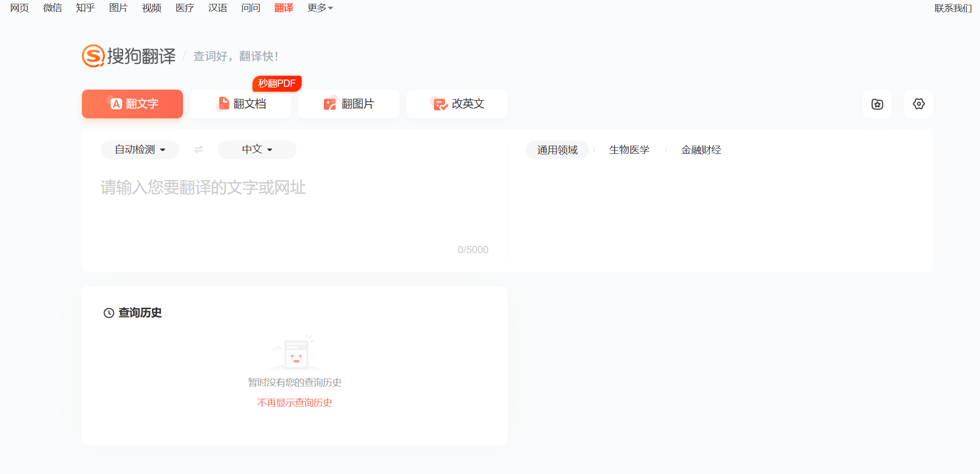Open the favorites star icon

[877, 104]
